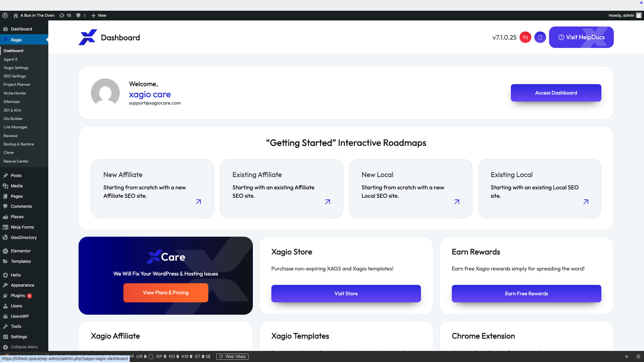Click the Visit Store button
Screen dimensions: 644x362
[x=346, y=294]
